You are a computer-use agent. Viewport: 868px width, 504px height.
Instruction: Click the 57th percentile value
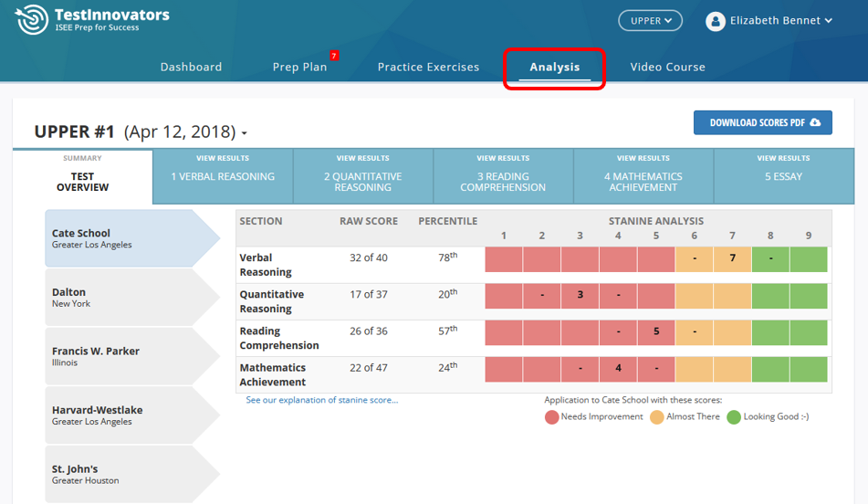coord(448,331)
